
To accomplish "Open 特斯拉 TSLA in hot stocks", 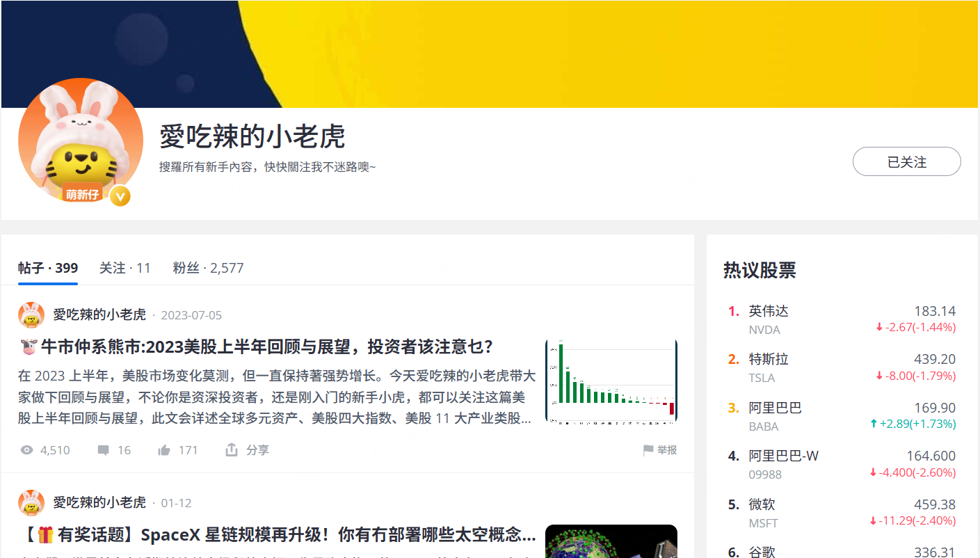I will click(x=842, y=368).
